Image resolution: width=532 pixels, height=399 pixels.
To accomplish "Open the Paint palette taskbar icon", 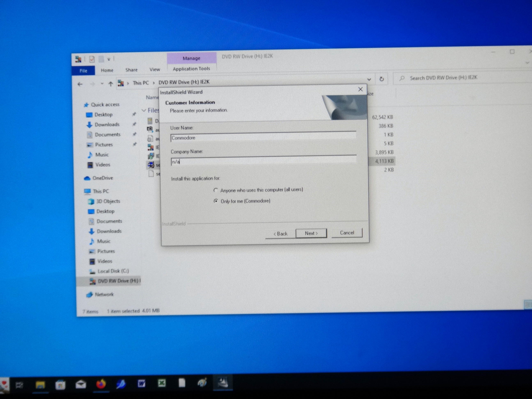I will click(202, 383).
